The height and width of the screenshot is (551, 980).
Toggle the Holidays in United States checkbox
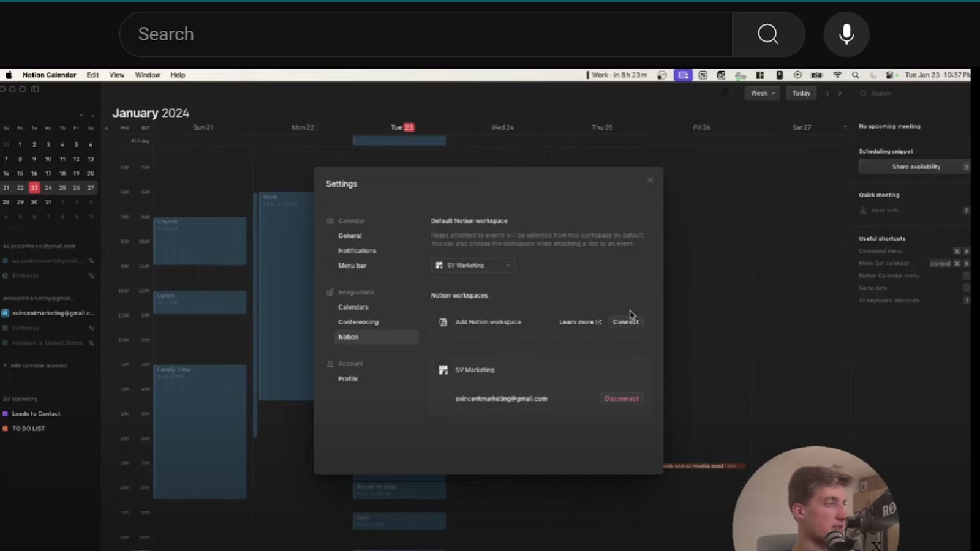[x=5, y=343]
